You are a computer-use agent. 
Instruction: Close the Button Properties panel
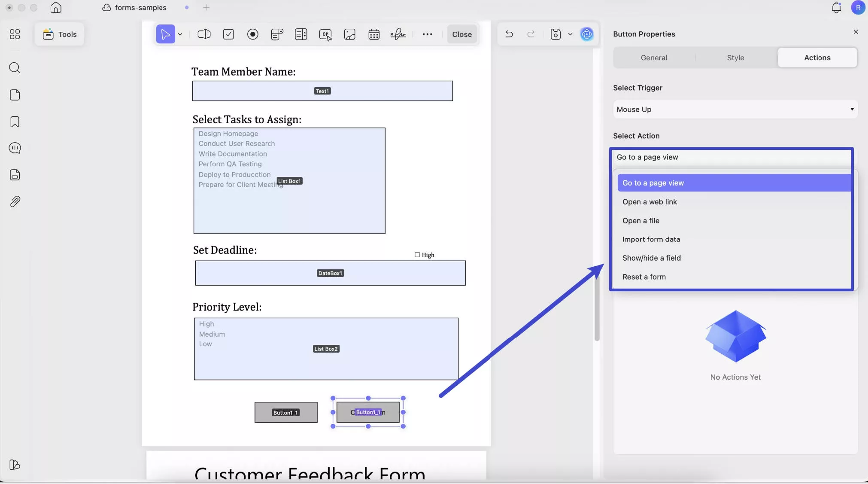(x=856, y=32)
